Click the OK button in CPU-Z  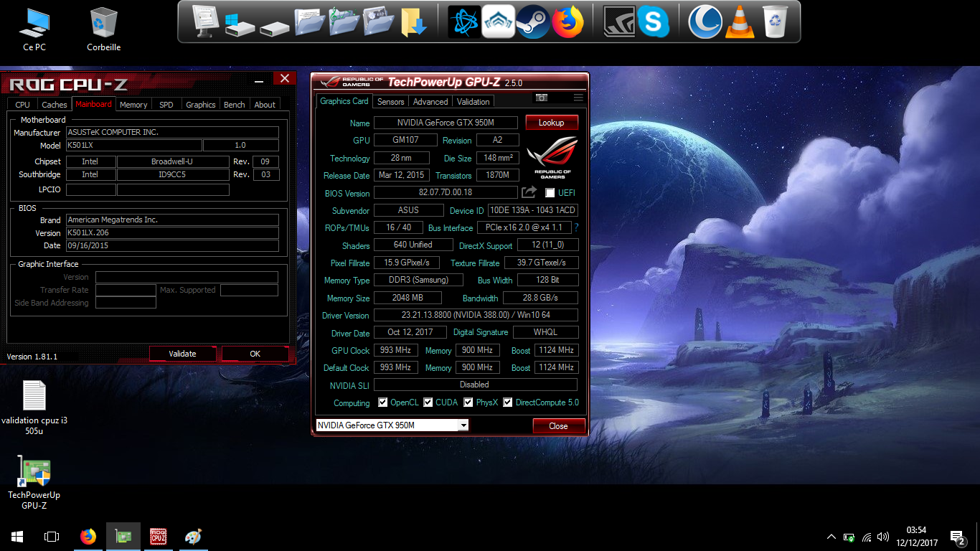255,354
